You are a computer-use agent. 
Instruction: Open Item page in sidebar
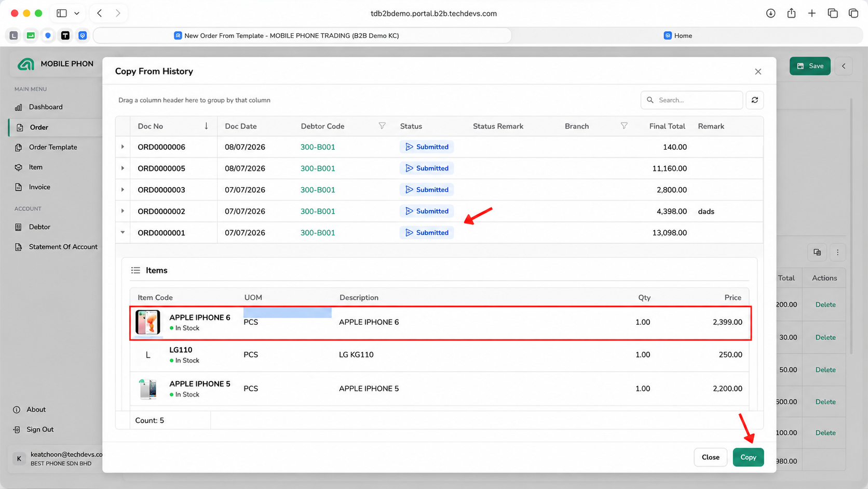pyautogui.click(x=36, y=167)
